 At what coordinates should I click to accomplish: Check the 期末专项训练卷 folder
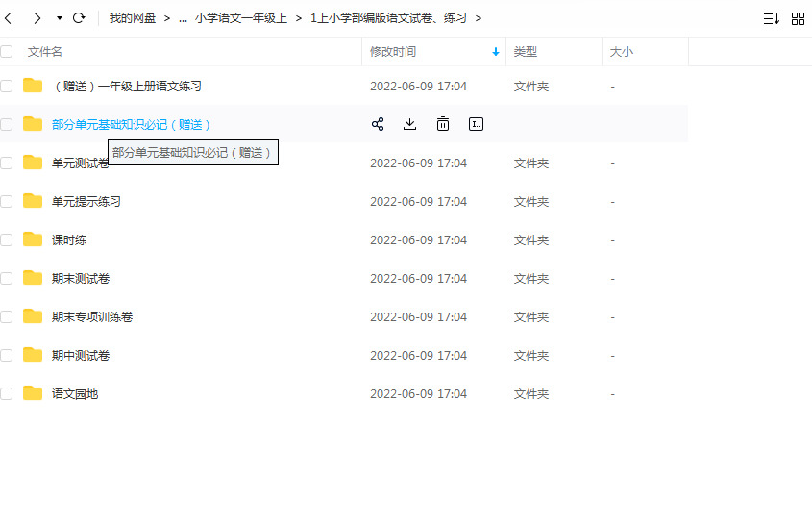[x=6, y=316]
